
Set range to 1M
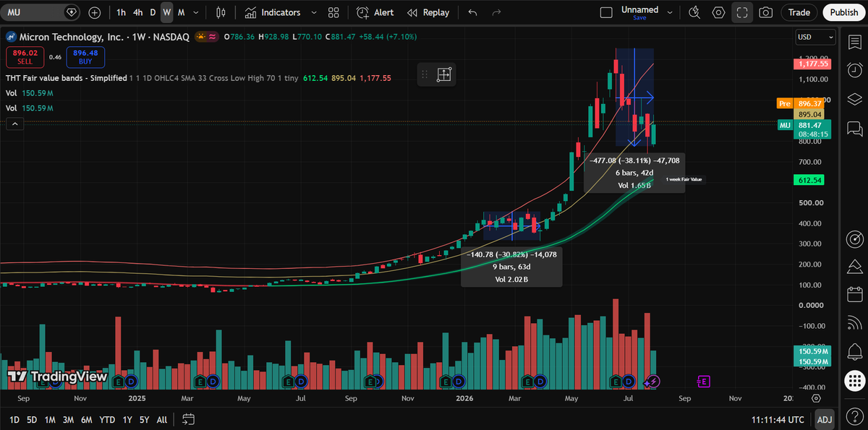pyautogui.click(x=50, y=419)
